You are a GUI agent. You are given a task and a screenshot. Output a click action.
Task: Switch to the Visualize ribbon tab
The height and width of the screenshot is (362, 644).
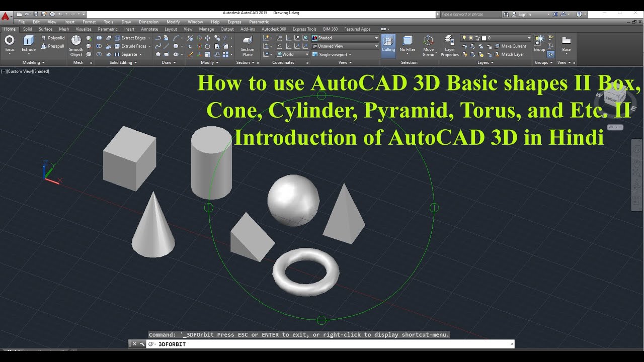84,29
